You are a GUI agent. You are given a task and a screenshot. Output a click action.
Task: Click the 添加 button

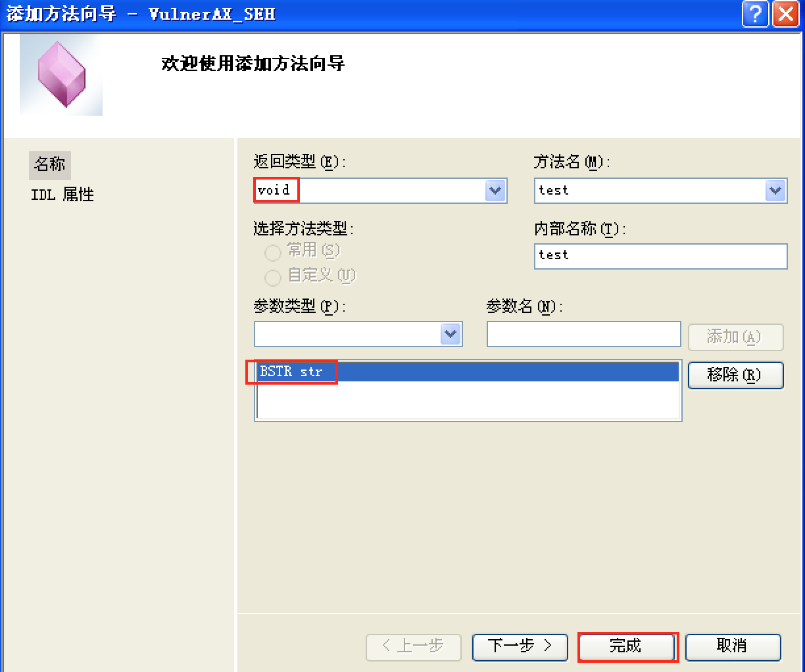pos(736,337)
